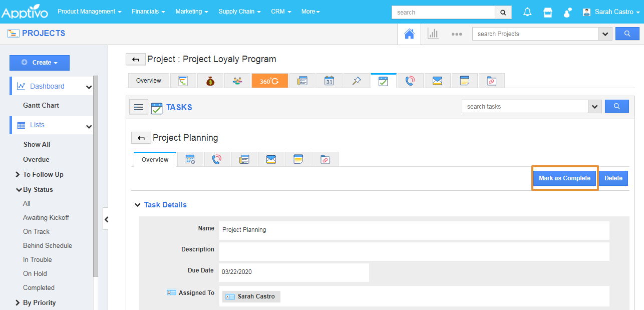Viewport: 644px width, 310px height.
Task: Click the notifications bell icon
Action: point(527,12)
